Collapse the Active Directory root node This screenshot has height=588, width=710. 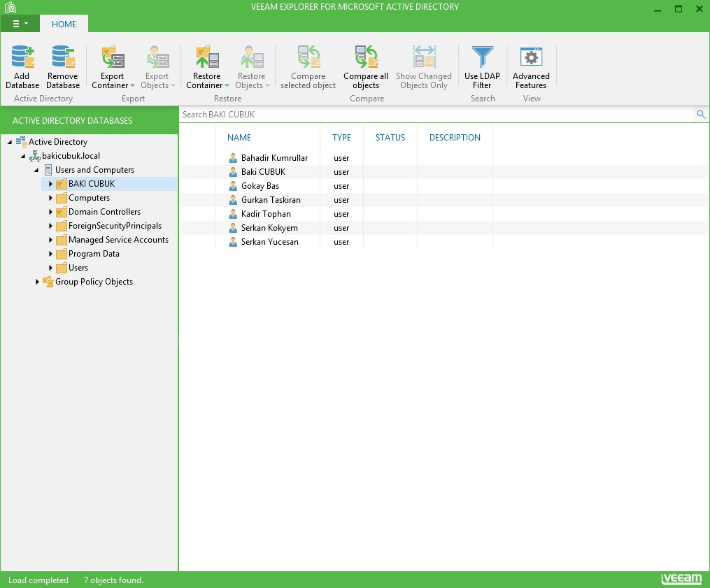tap(10, 142)
